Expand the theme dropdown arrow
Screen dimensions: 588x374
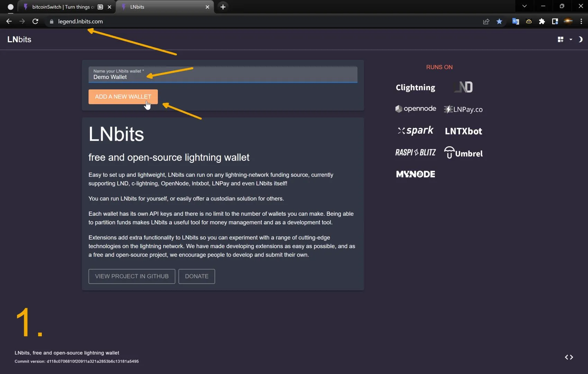[571, 39]
